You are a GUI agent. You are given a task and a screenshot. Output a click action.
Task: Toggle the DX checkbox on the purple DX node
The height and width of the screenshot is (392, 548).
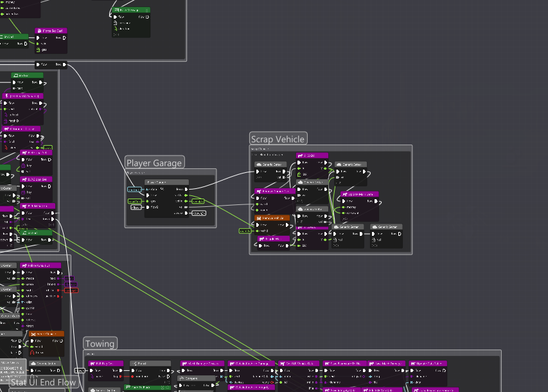[x=299, y=174]
